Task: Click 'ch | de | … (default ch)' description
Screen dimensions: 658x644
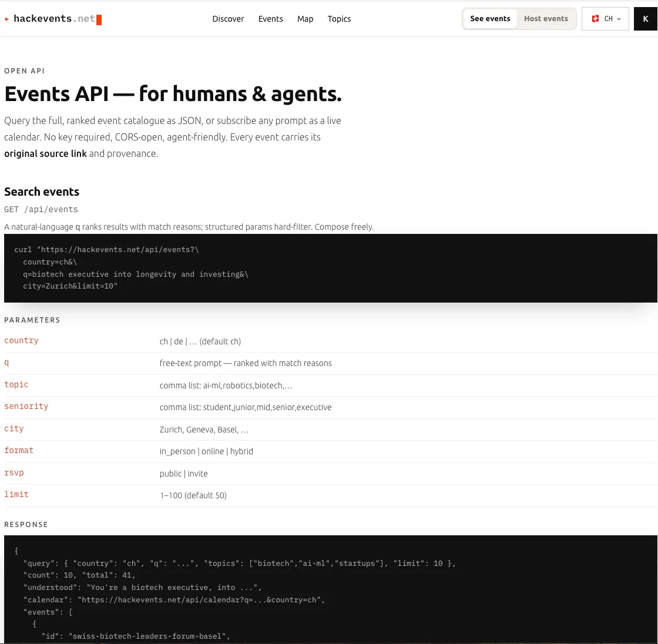Action: click(x=200, y=341)
